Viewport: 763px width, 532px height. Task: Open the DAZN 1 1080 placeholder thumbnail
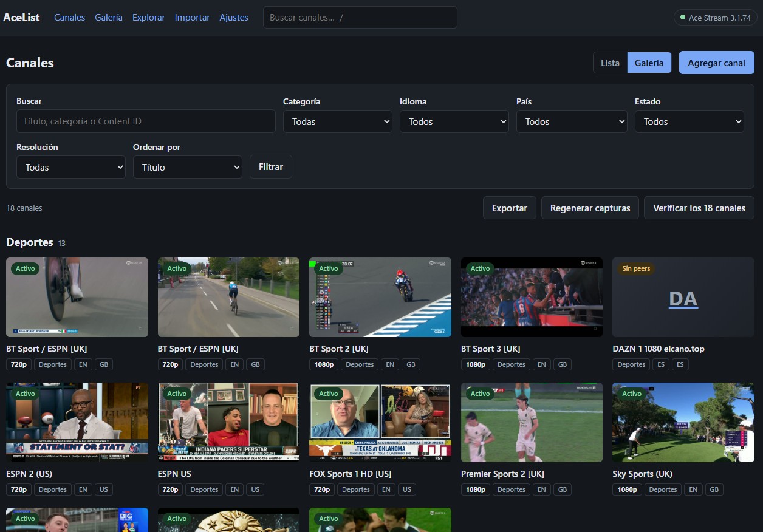coord(683,298)
